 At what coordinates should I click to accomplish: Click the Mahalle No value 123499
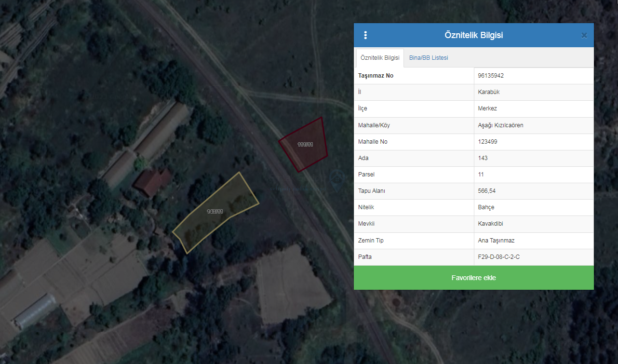pos(487,142)
